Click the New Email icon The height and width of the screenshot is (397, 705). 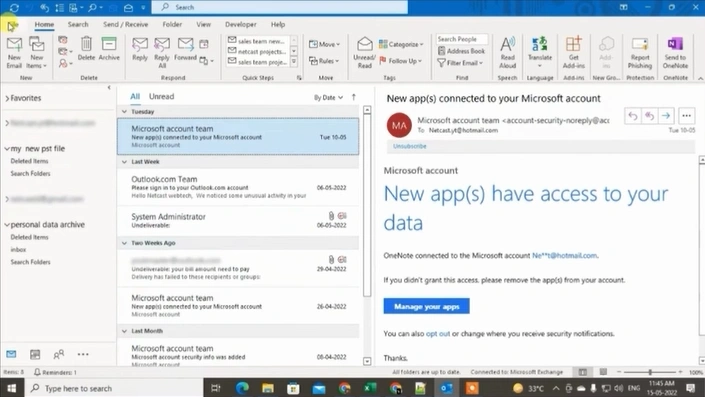[x=14, y=53]
